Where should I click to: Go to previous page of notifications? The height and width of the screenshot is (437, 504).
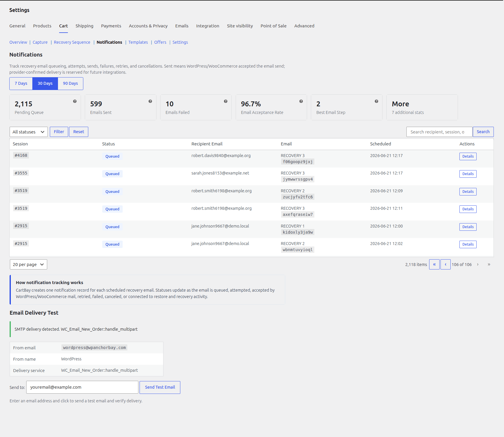445,265
